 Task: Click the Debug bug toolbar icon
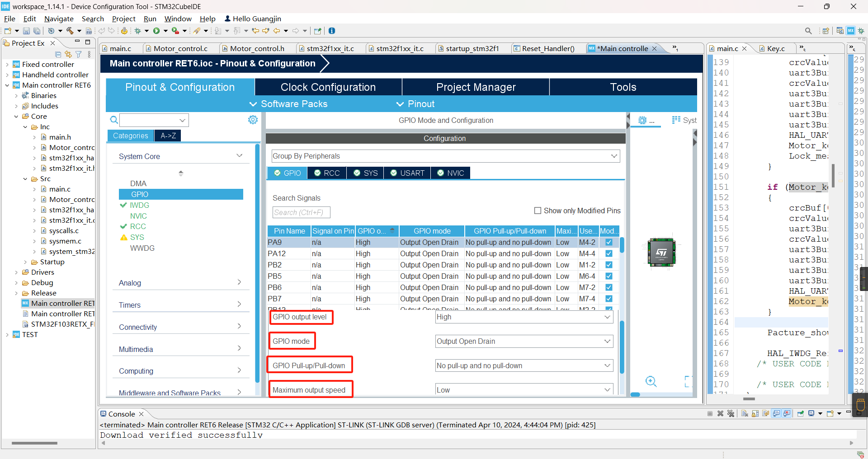click(138, 31)
